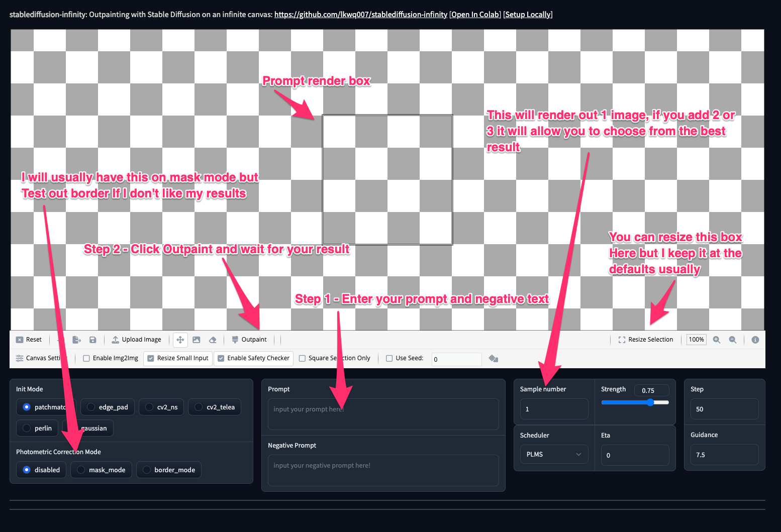This screenshot has height=532, width=781.
Task: Click the export file icon
Action: (x=76, y=340)
